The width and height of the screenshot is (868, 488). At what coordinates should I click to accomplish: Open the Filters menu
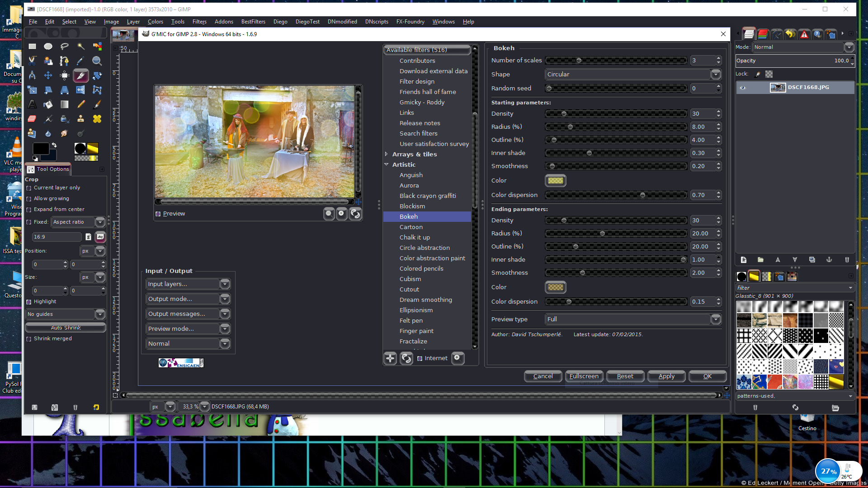pyautogui.click(x=199, y=22)
